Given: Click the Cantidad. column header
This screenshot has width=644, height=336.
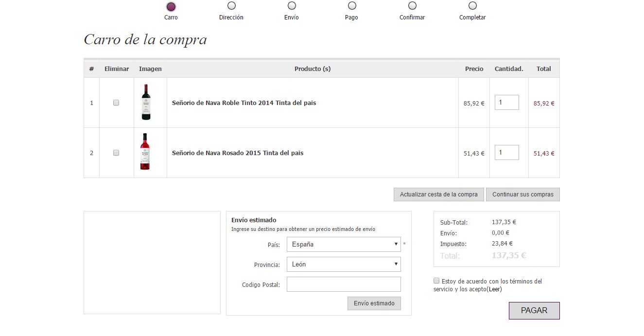Looking at the screenshot, I should point(509,69).
